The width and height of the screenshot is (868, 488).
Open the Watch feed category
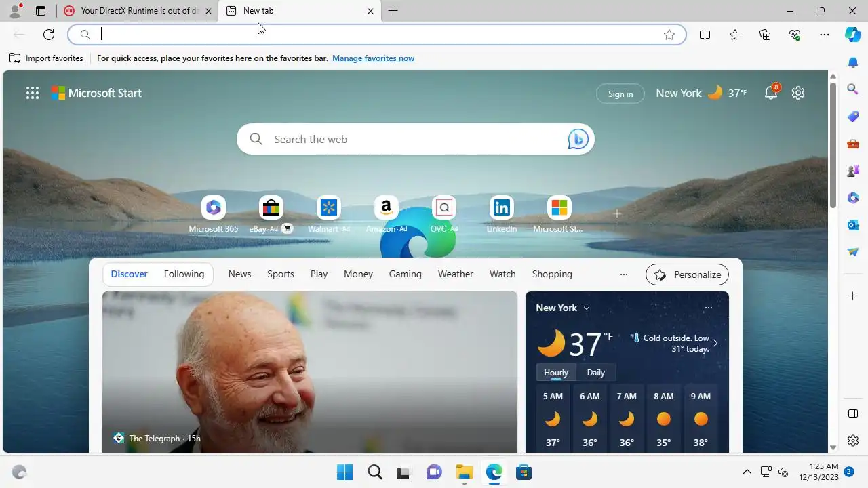[502, 274]
